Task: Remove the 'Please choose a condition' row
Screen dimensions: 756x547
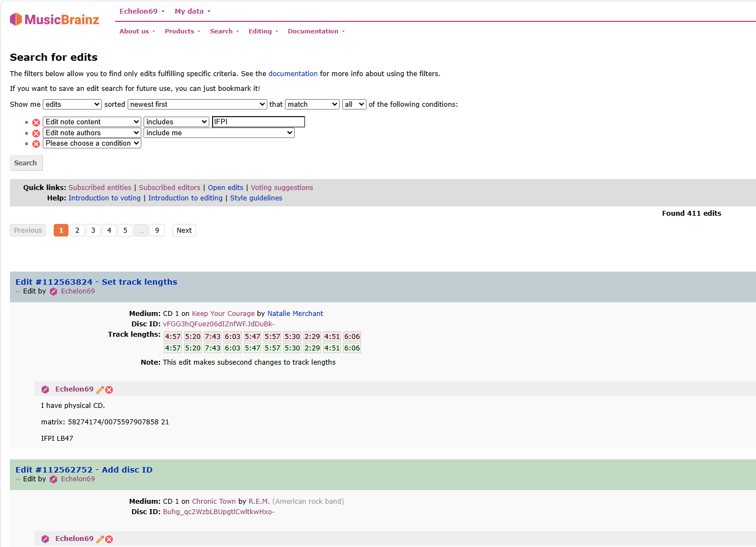Action: 36,144
